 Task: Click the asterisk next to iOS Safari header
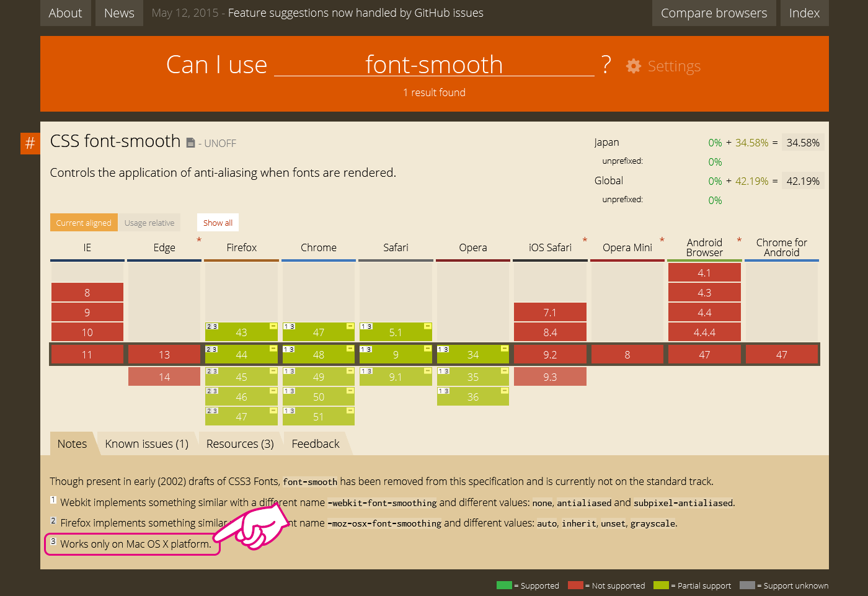pyautogui.click(x=585, y=241)
